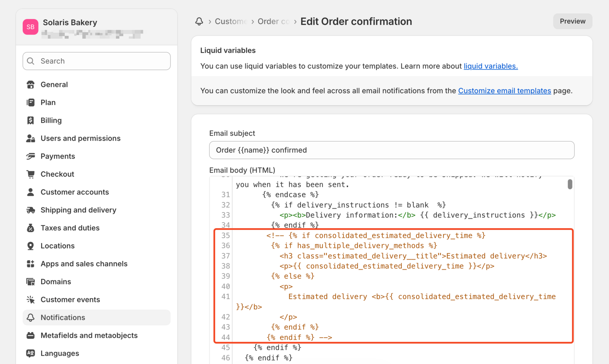This screenshot has width=609, height=364.
Task: Click the Solaris Bakery SB avatar
Action: [x=30, y=27]
